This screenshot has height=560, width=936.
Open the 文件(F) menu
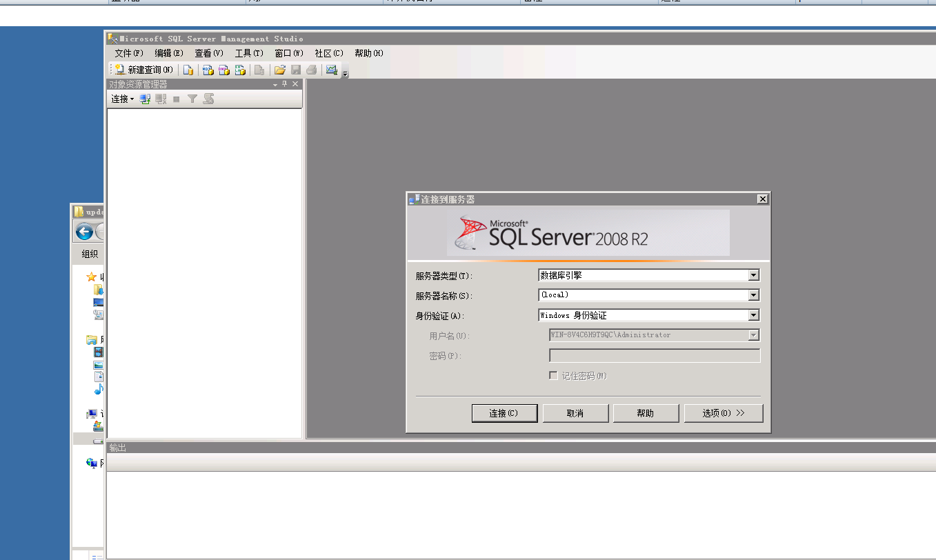[x=129, y=53]
